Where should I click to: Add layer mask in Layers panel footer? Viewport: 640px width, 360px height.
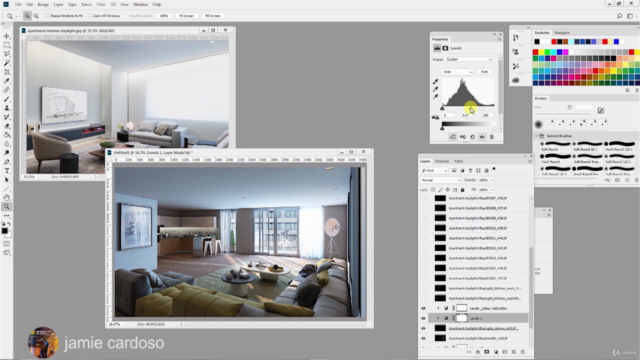[487, 352]
